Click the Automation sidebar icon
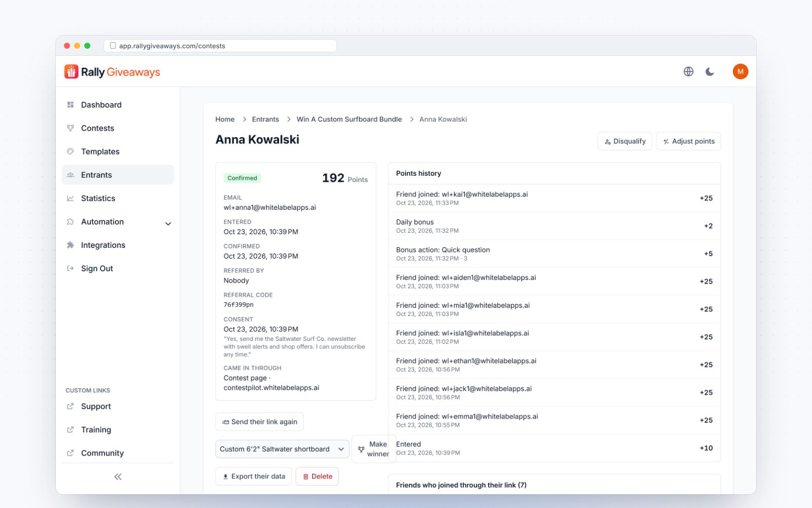Image resolution: width=812 pixels, height=508 pixels. click(x=71, y=221)
